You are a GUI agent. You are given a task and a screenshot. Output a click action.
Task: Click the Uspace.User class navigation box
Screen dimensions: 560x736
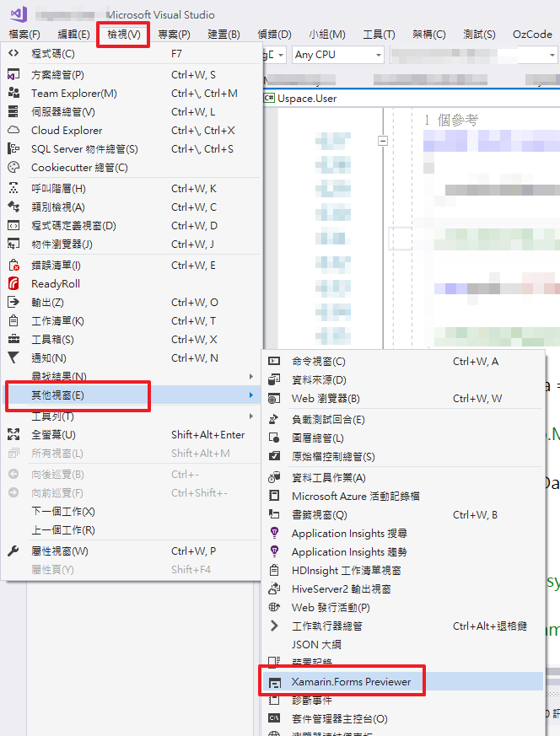pos(412,98)
